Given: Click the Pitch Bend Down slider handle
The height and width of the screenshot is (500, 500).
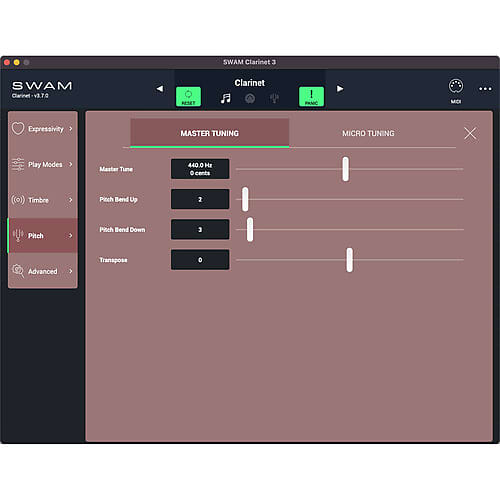Looking at the screenshot, I should coord(250,229).
